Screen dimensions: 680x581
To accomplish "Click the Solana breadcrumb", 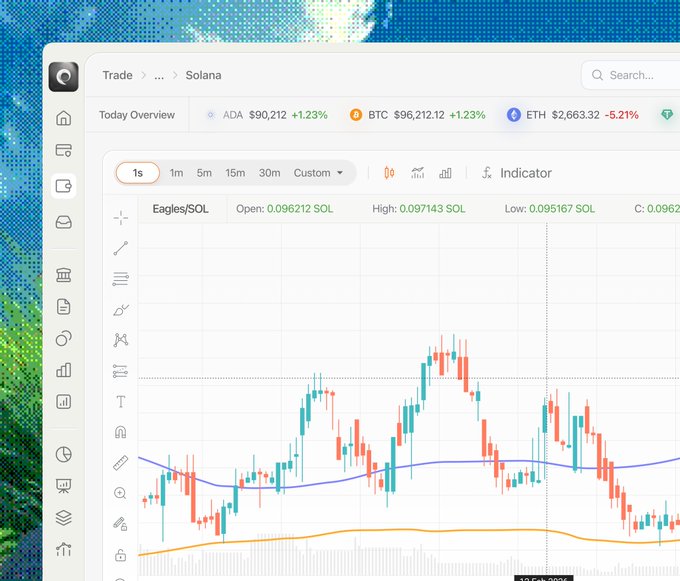I will click(x=203, y=75).
